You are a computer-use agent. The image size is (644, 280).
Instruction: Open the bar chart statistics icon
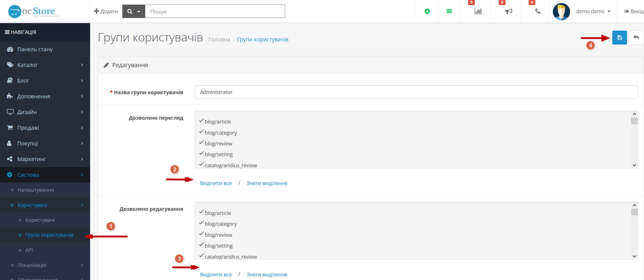click(478, 11)
